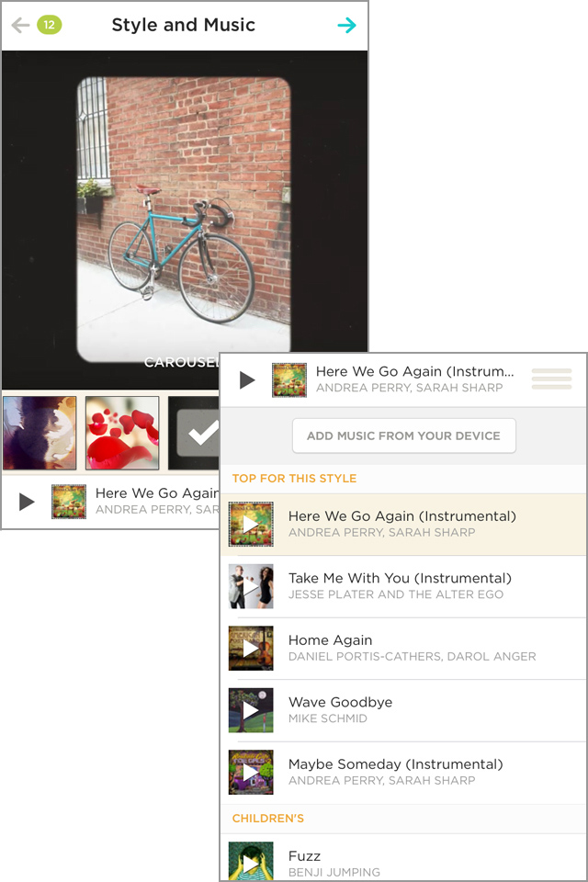Tap the bicycle video preview
Viewport: 588px width, 882px height.
(184, 220)
